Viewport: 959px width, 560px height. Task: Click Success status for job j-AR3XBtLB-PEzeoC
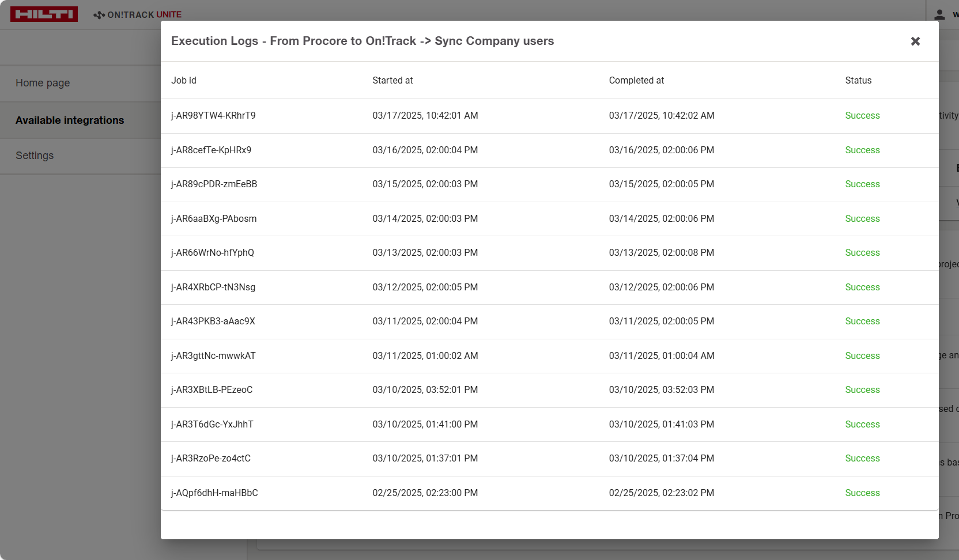(862, 390)
